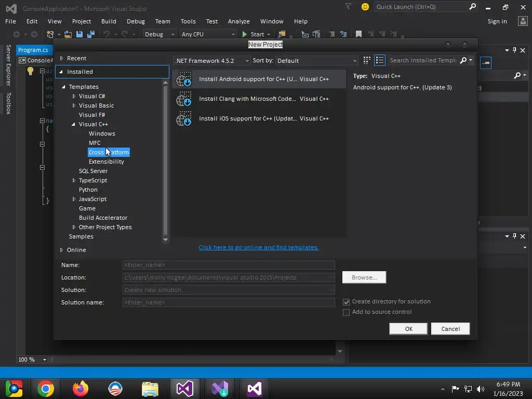532x399 pixels.
Task: Select Install iOS support for C++
Action: tap(259, 118)
